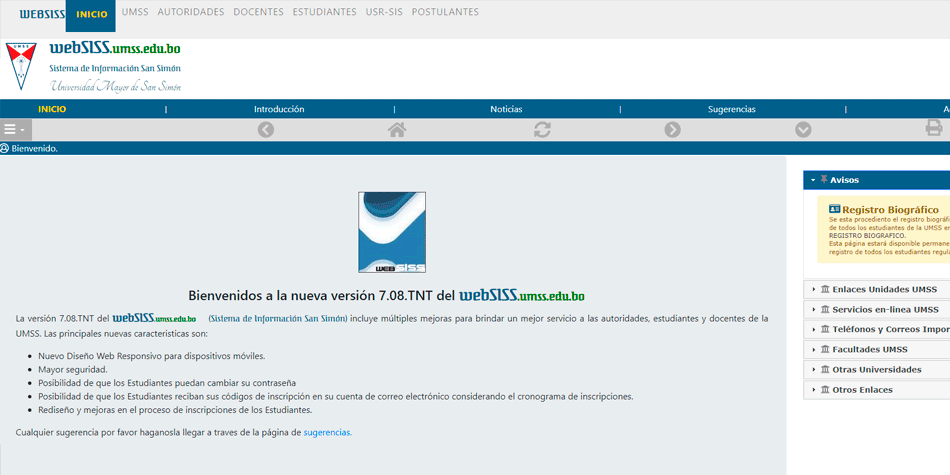Viewport: 950px width, 475px height.
Task: Click the institution icon beside Facultades UMSS
Action: [825, 350]
